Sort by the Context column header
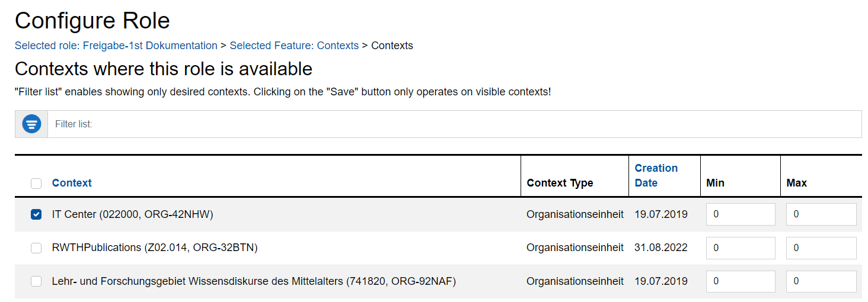The image size is (868, 302). (72, 183)
